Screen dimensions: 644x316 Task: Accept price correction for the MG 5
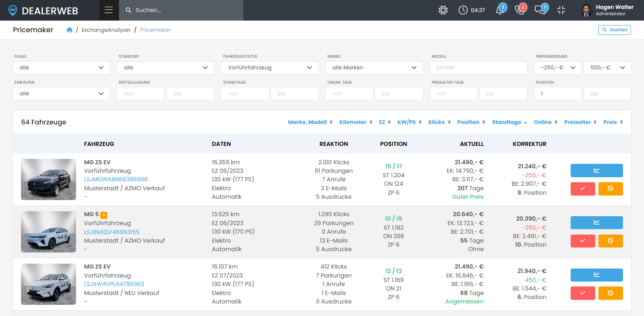tap(583, 241)
